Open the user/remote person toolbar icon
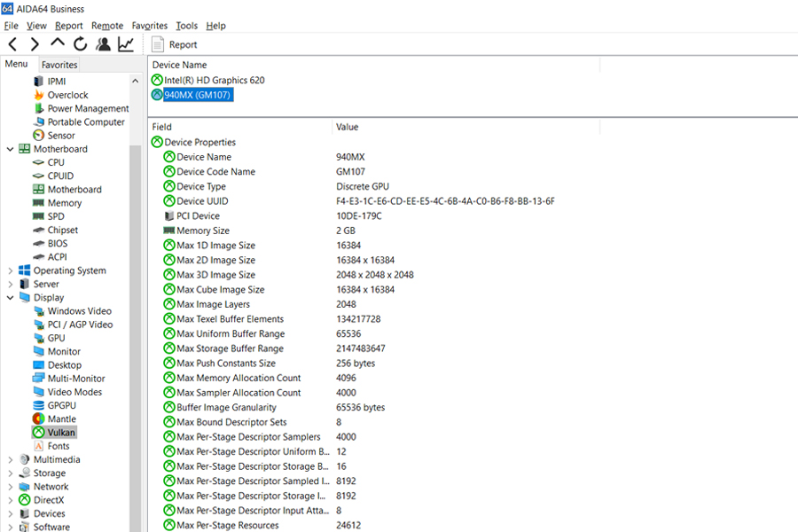 104,45
